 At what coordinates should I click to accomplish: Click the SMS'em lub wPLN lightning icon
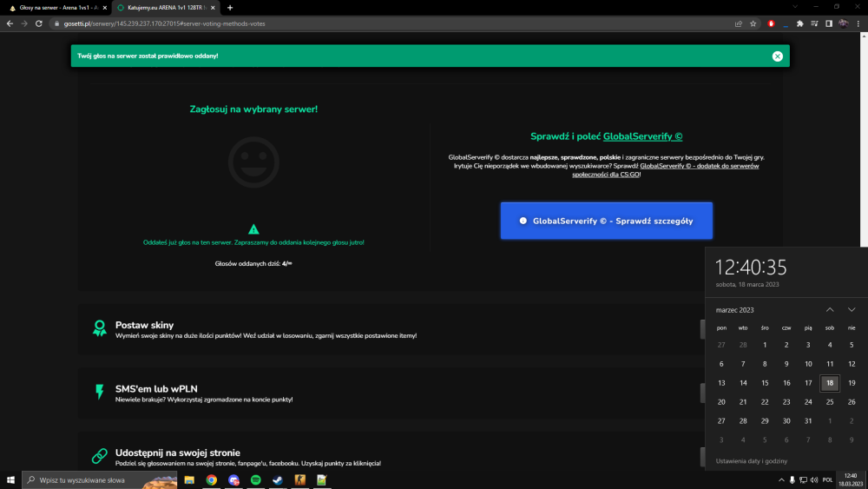pos(100,392)
